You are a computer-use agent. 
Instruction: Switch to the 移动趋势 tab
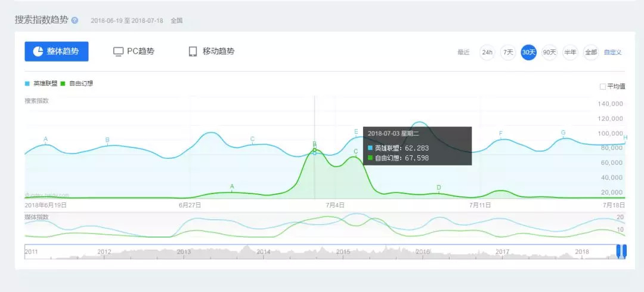[212, 51]
